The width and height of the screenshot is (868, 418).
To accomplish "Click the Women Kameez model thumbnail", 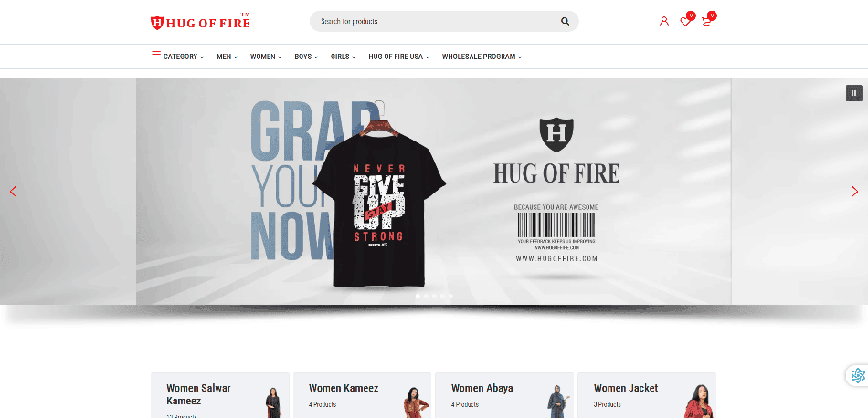I will (415, 402).
